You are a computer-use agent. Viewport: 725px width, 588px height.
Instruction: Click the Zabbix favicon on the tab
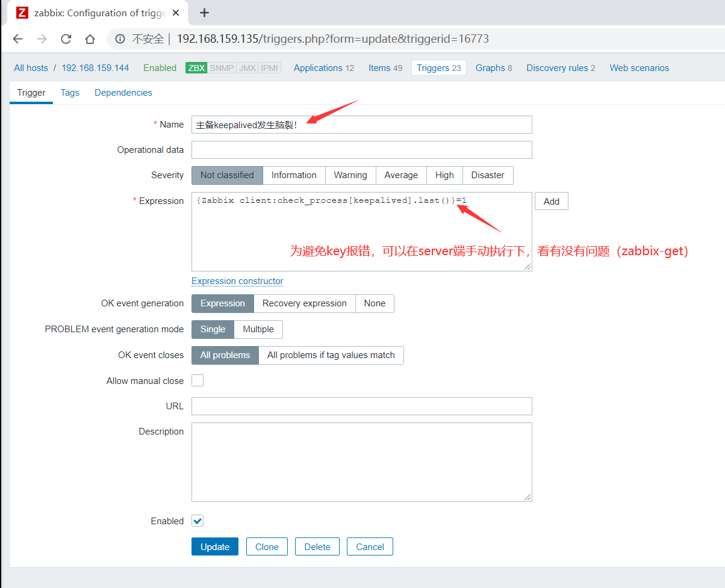(x=22, y=13)
